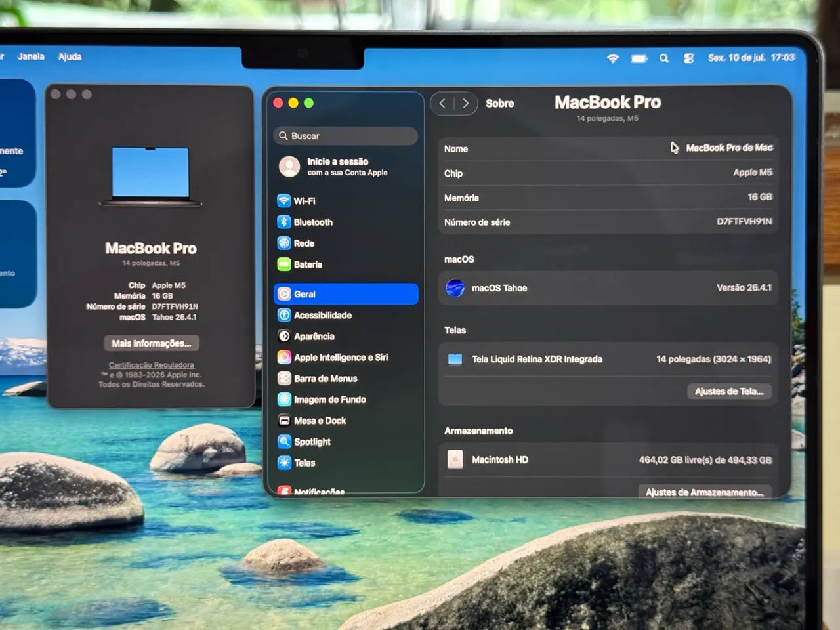Viewport: 840px width, 630px height.
Task: Click the Mais Informações button
Action: coord(151,343)
